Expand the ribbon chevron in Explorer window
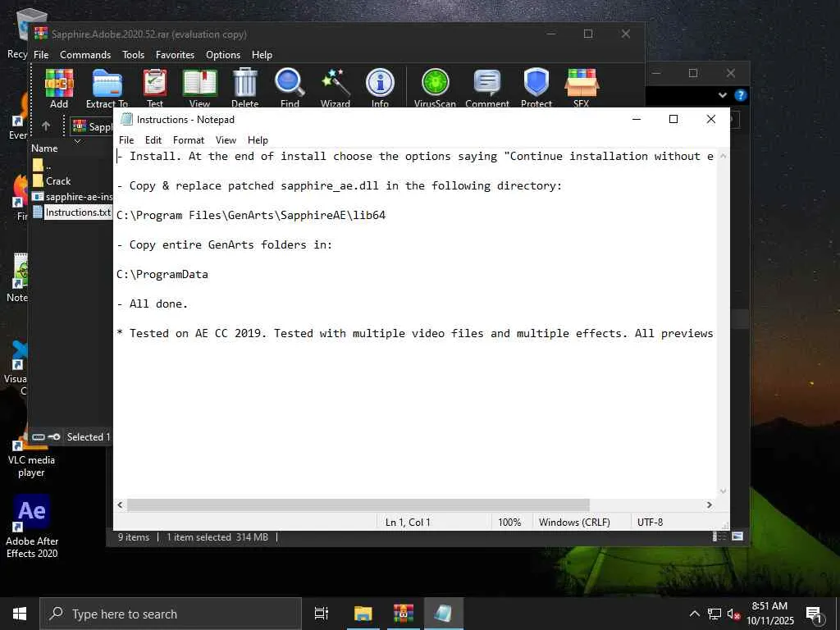Image resolution: width=840 pixels, height=630 pixels. tap(723, 95)
